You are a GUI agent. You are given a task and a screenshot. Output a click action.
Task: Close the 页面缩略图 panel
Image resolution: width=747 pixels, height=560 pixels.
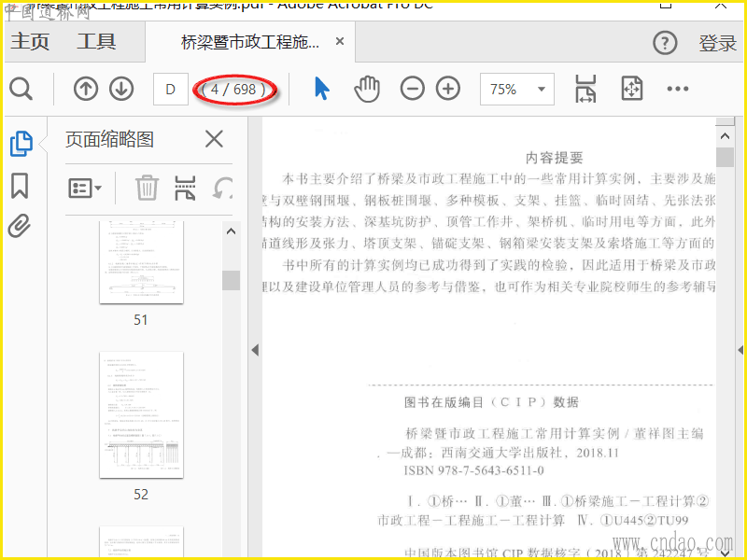(214, 139)
